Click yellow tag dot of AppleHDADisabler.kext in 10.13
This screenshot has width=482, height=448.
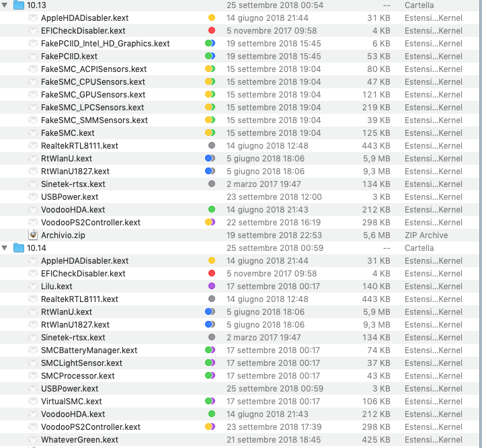coord(212,17)
